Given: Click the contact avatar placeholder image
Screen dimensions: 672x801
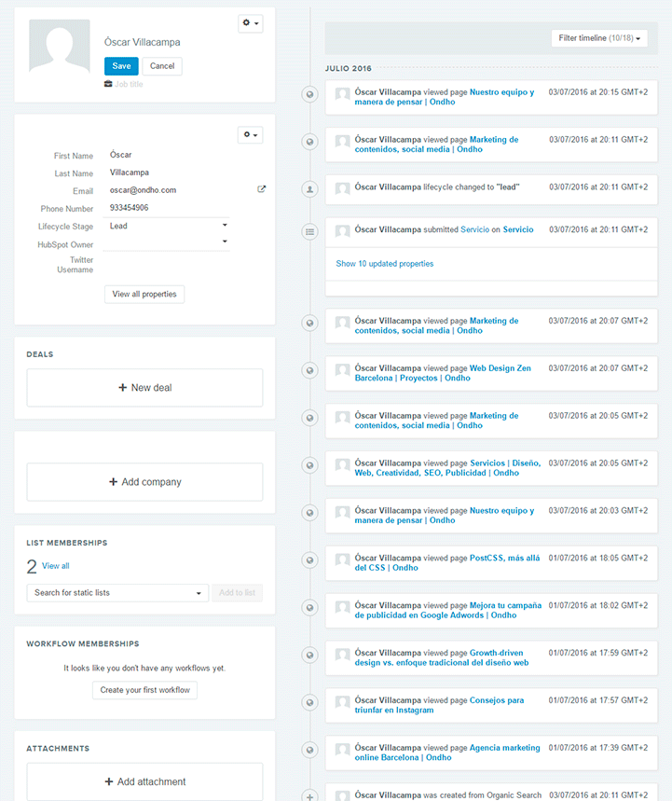Looking at the screenshot, I should point(60,46).
